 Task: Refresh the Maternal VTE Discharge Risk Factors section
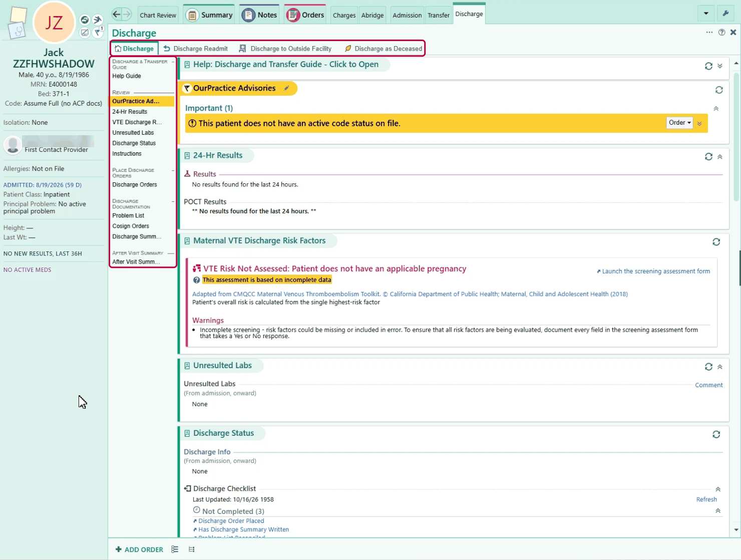tap(716, 242)
